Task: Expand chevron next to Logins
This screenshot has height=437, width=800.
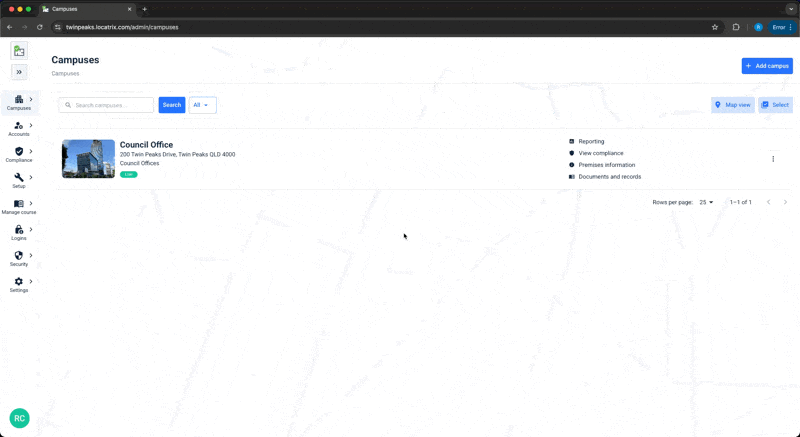Action: coord(31,229)
